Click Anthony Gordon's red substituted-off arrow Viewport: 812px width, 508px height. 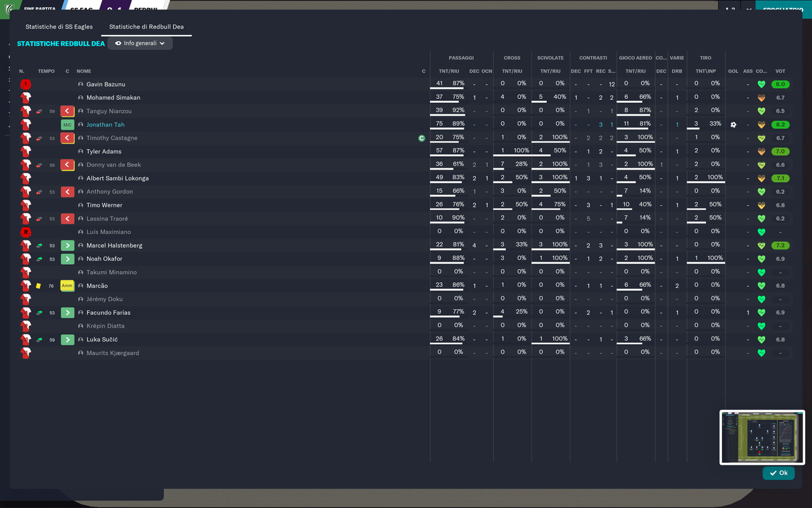(x=67, y=192)
